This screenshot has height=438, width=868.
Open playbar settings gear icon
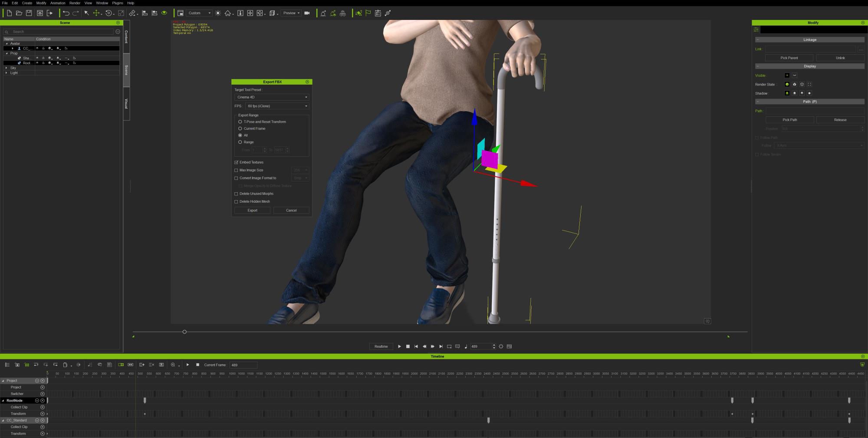[501, 346]
